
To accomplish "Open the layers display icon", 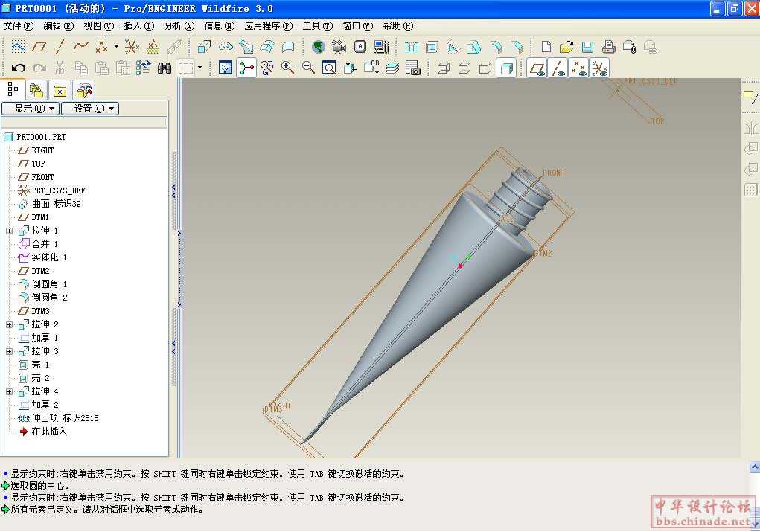I will [392, 68].
